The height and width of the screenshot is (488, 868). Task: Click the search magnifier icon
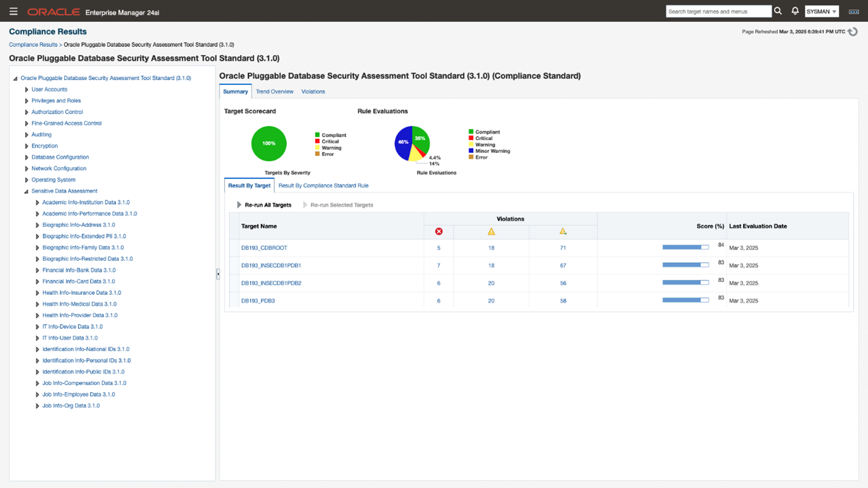click(x=778, y=11)
